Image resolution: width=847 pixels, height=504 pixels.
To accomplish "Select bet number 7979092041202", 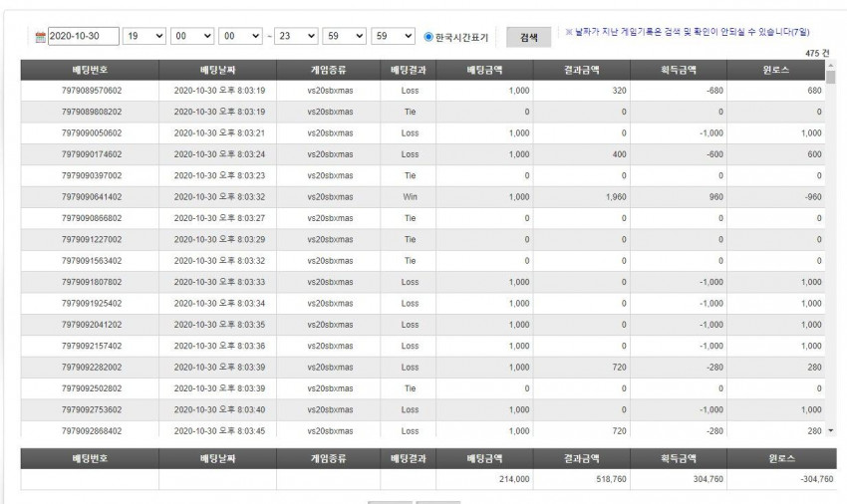I will tap(92, 325).
